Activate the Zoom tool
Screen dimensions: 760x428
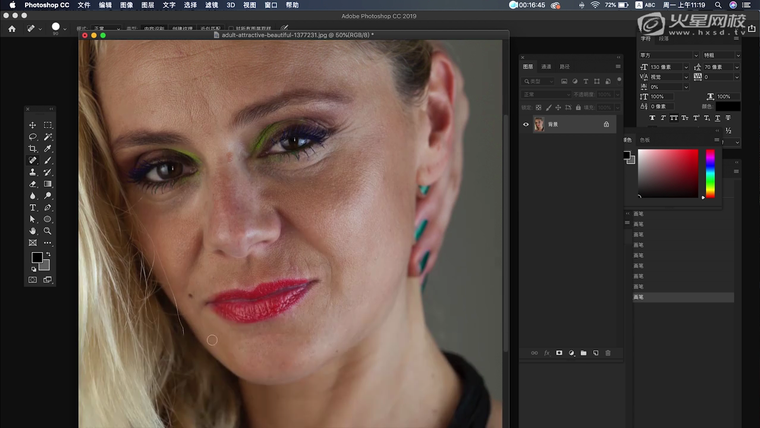point(47,230)
